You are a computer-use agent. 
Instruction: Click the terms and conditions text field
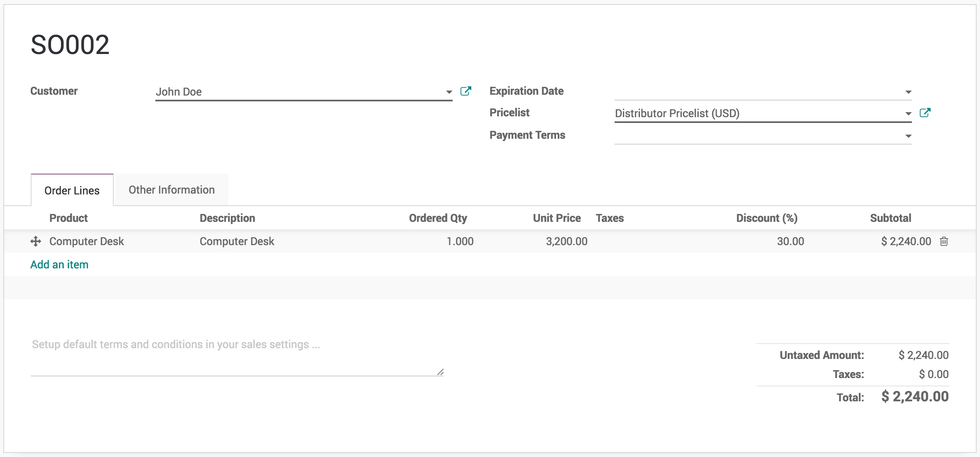pyautogui.click(x=237, y=353)
